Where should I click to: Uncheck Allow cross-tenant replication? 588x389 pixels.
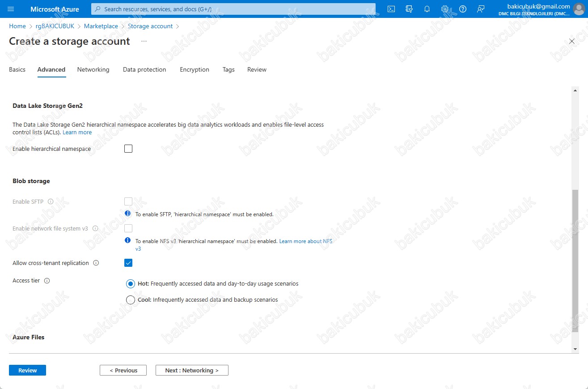(x=128, y=263)
